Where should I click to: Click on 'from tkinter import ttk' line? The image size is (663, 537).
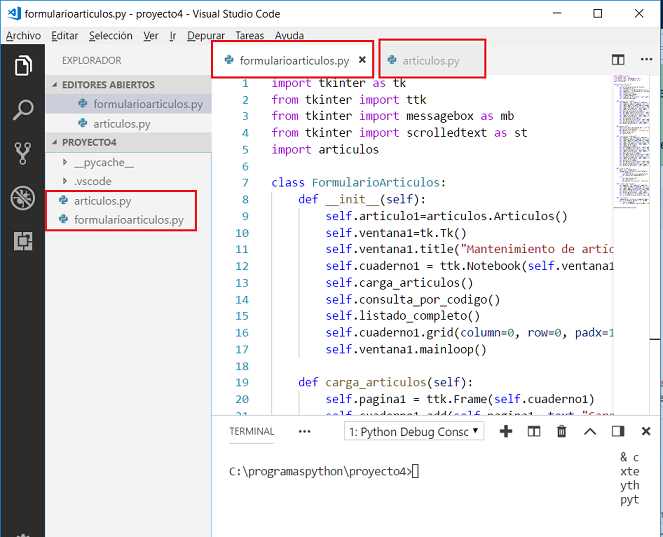point(349,100)
